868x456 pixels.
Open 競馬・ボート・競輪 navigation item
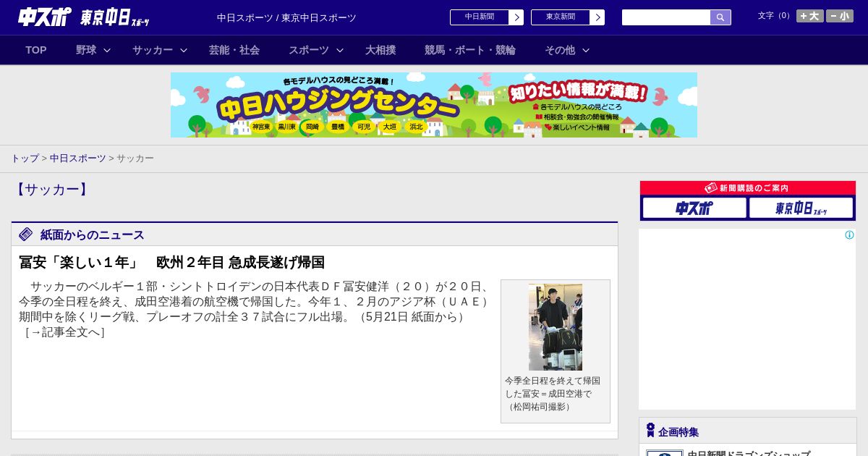[x=470, y=50]
